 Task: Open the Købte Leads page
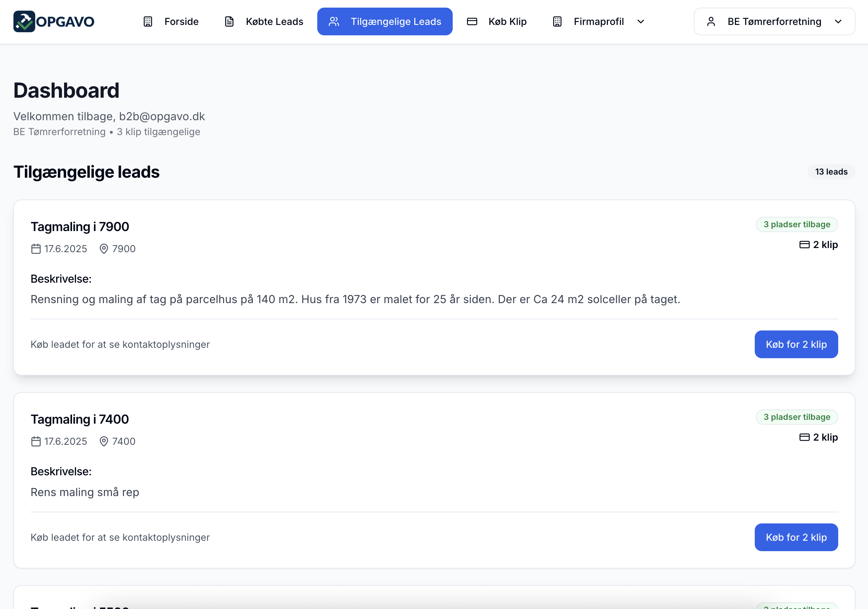pyautogui.click(x=274, y=21)
